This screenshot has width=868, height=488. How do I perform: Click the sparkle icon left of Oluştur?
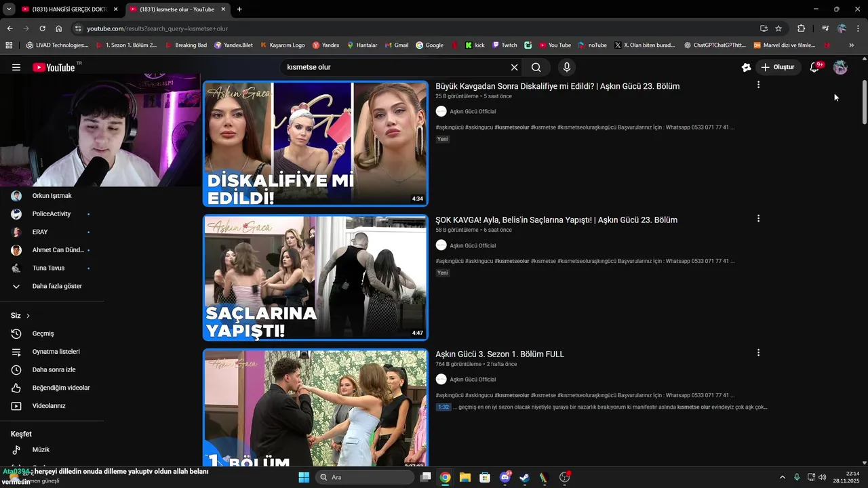[x=746, y=67]
